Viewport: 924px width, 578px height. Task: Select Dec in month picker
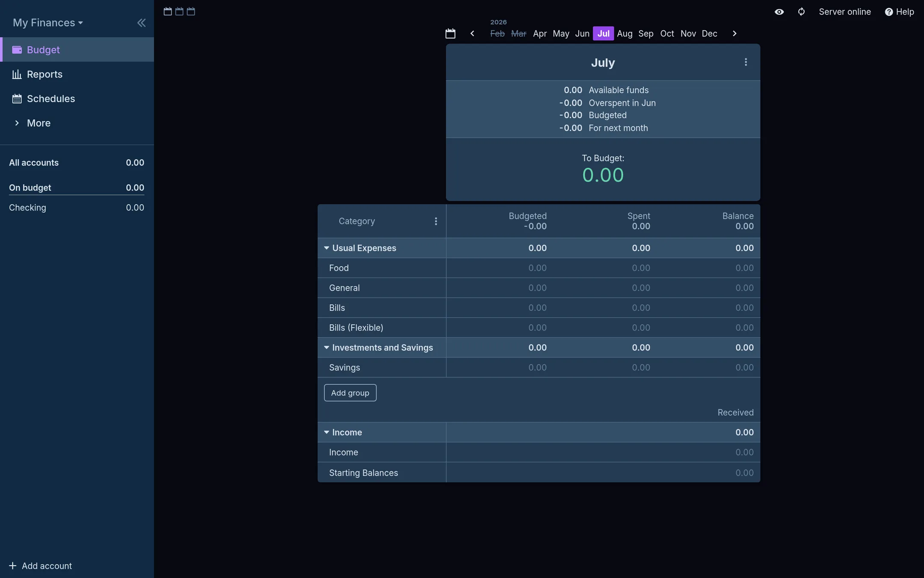pos(709,33)
